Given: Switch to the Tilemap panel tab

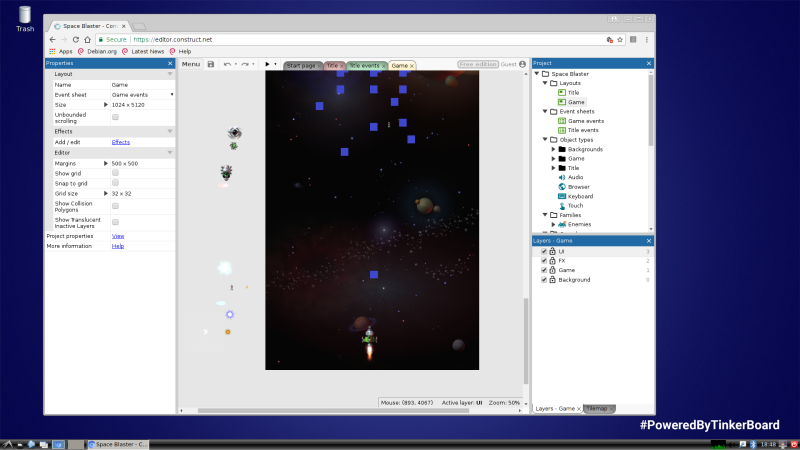Looking at the screenshot, I should [x=596, y=409].
